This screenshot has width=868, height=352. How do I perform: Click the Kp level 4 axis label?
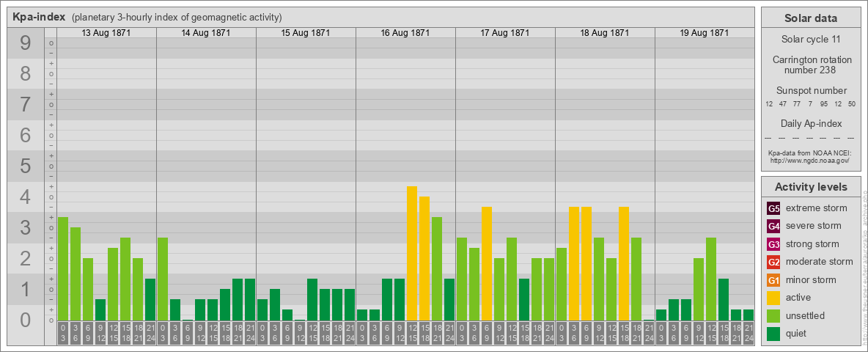[26, 197]
